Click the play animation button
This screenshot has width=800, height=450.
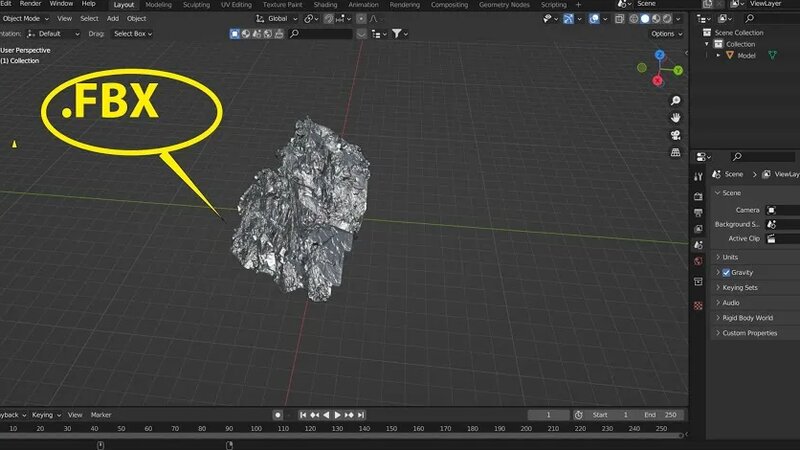coord(337,415)
